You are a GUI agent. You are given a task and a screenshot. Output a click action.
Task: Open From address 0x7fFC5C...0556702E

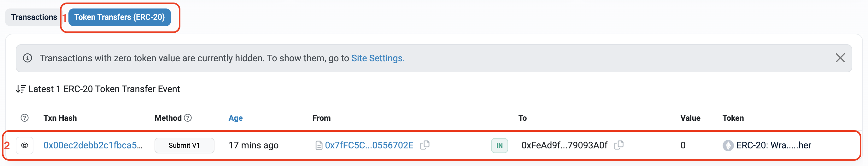tap(369, 145)
